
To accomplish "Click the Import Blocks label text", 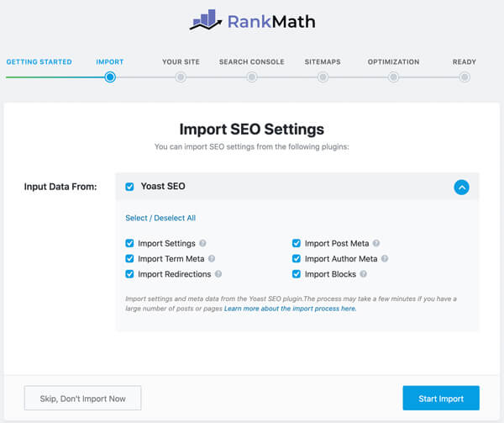I will (330, 274).
